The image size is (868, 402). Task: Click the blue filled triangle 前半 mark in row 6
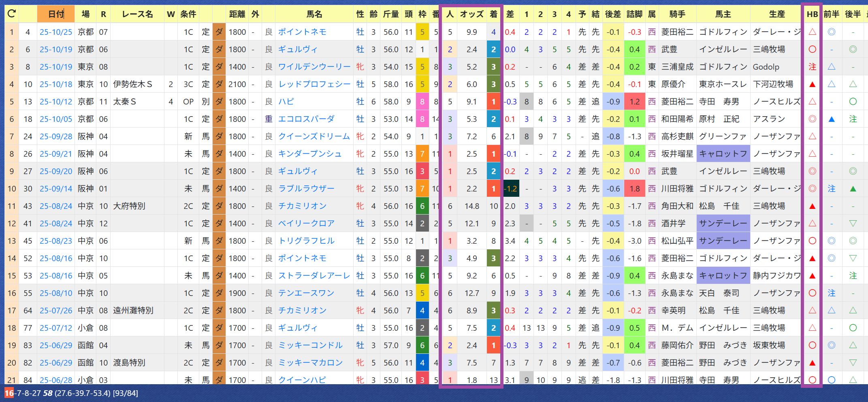(x=832, y=119)
